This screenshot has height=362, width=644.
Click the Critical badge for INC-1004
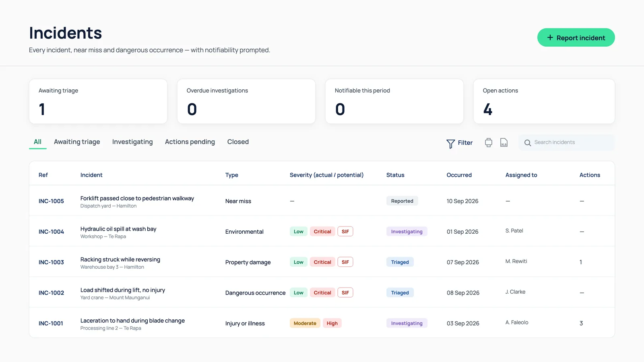point(322,232)
